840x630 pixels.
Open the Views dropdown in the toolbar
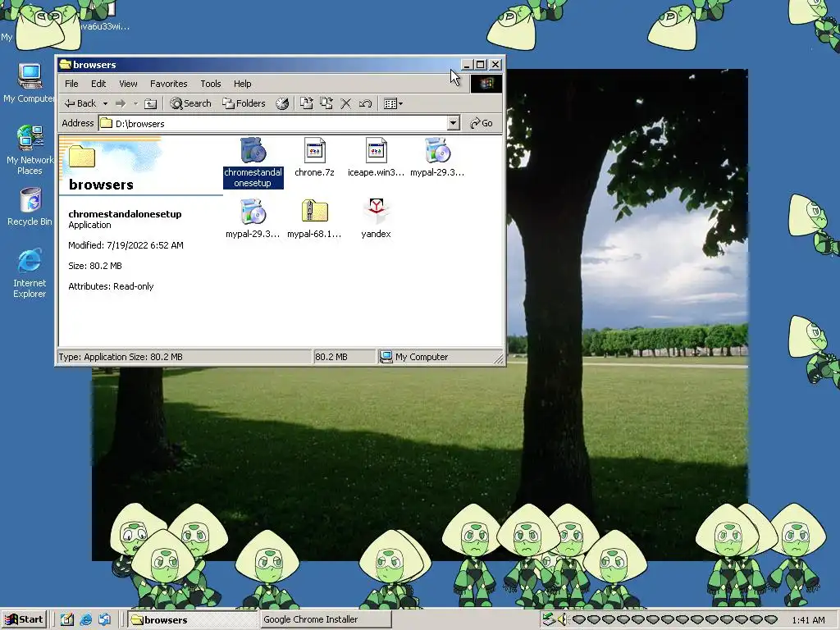393,103
